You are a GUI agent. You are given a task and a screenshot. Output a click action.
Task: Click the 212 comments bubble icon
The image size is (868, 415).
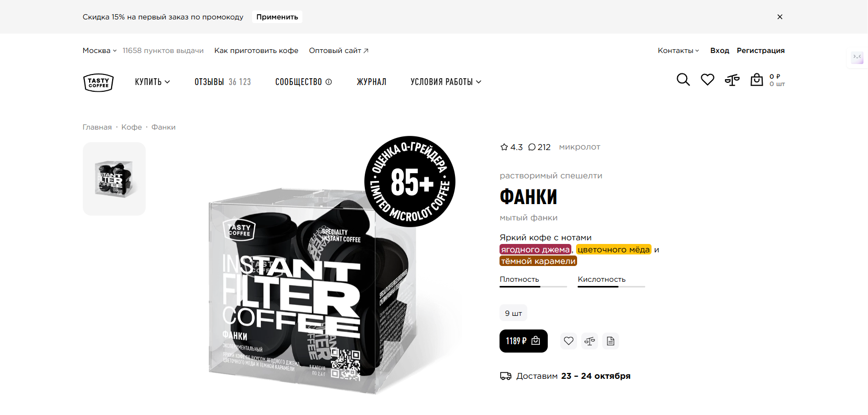tap(531, 147)
